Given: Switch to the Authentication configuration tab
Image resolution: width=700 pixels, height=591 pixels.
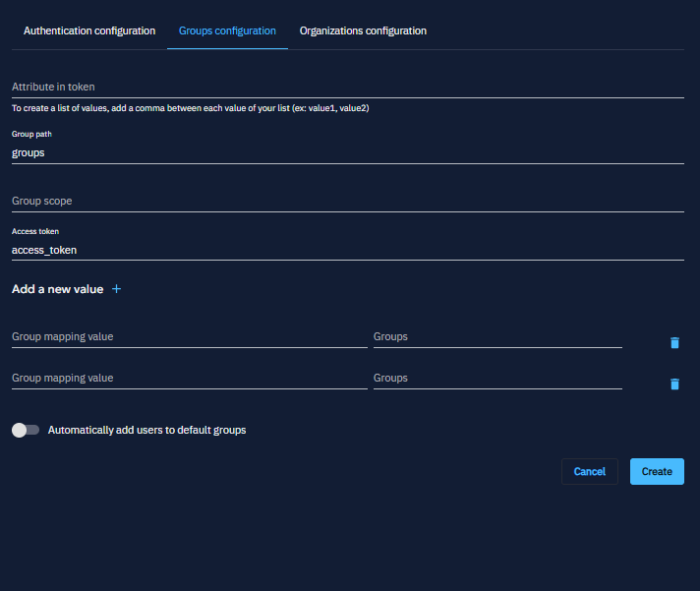Looking at the screenshot, I should pos(89,30).
